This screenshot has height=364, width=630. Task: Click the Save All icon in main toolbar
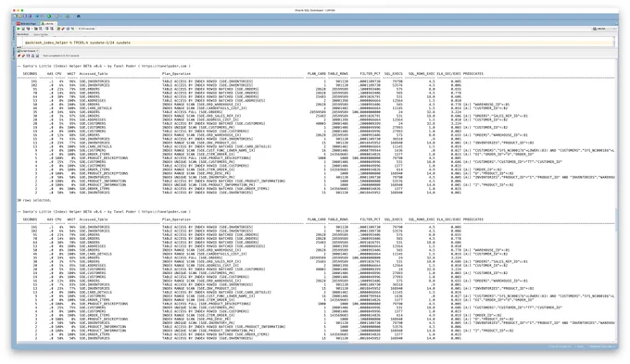[30, 16]
